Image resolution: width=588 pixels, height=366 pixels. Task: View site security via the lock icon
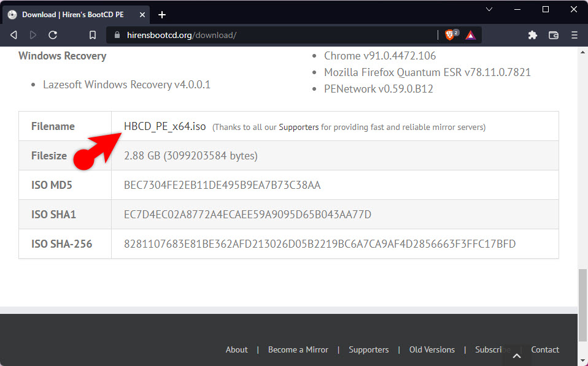(117, 35)
